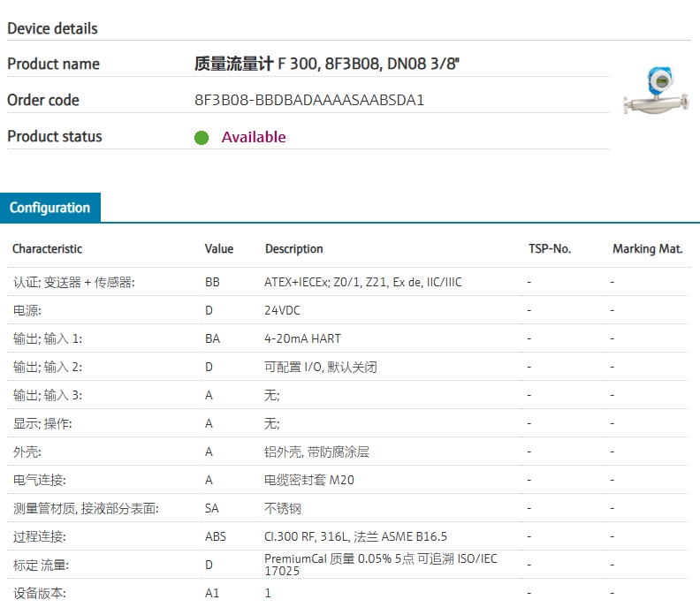700x615 pixels.
Task: Click the 可配置 I/O, 默认关闭 description cell
Action: pos(321,367)
